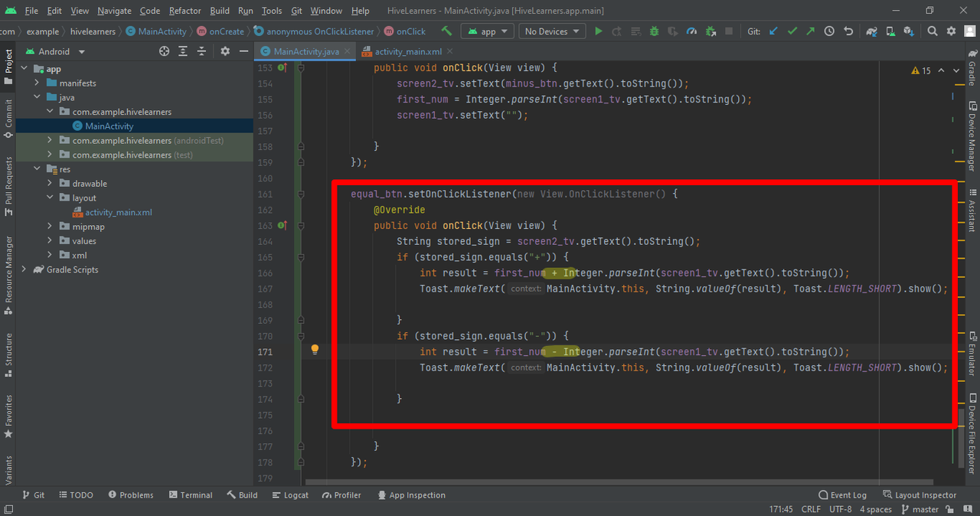This screenshot has width=980, height=516.
Task: Click Git Commit green checkmark icon
Action: [792, 31]
